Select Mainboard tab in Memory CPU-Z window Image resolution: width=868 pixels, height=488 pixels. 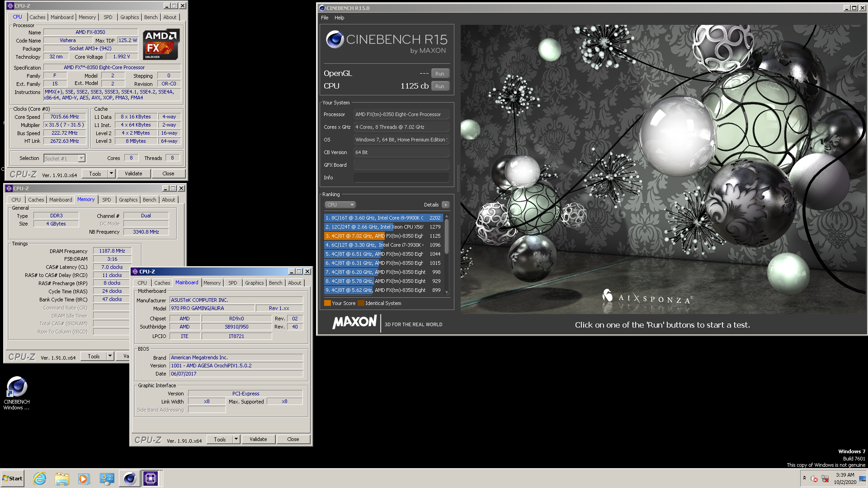tap(61, 200)
